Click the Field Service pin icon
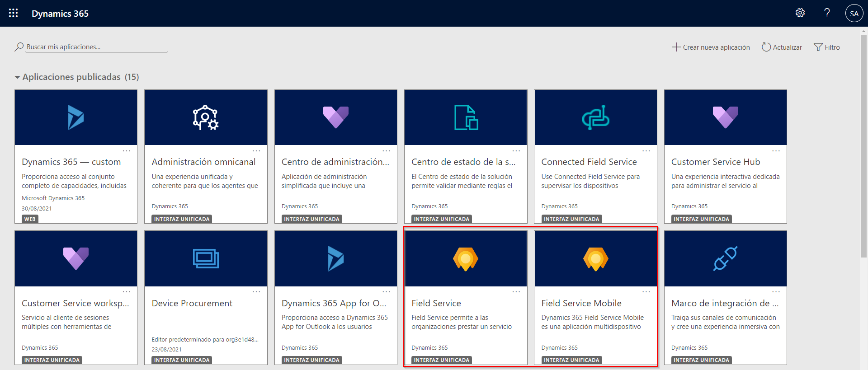This screenshot has width=868, height=370. 466,259
